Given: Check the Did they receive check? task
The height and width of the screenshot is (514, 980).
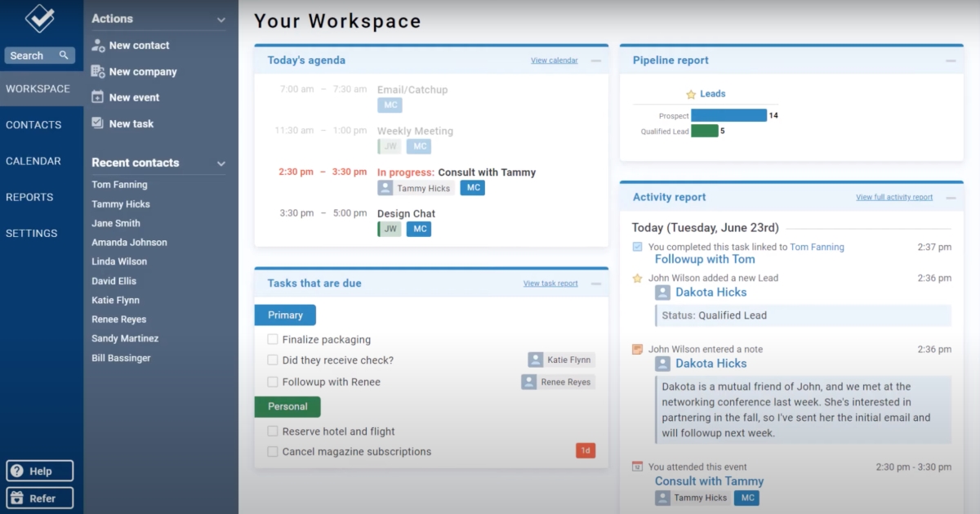Looking at the screenshot, I should (x=272, y=360).
